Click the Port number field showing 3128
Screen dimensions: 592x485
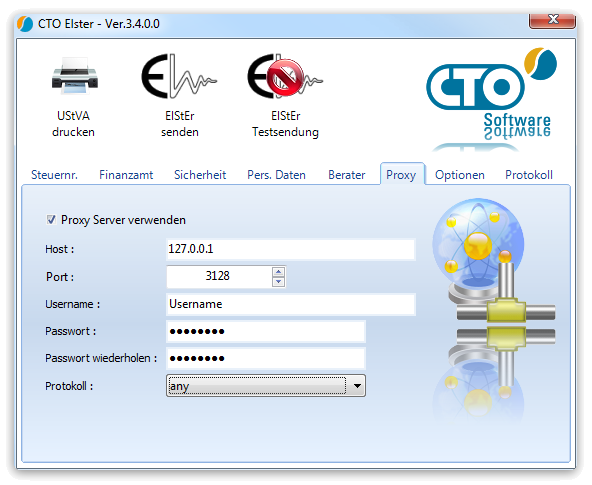(219, 277)
